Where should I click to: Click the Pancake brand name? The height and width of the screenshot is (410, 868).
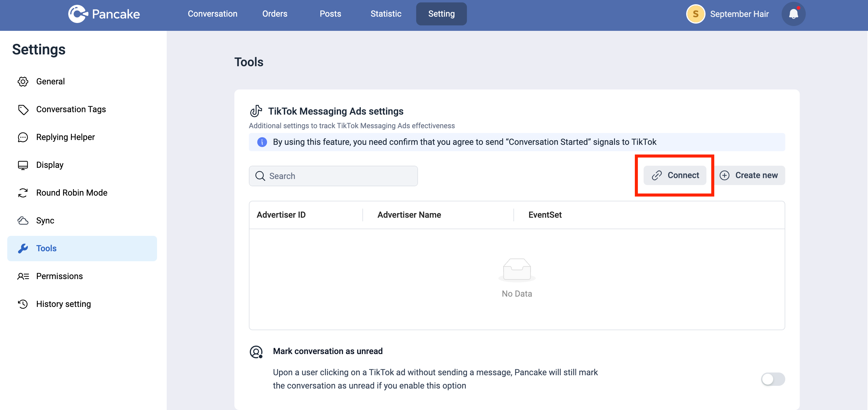[x=116, y=14]
